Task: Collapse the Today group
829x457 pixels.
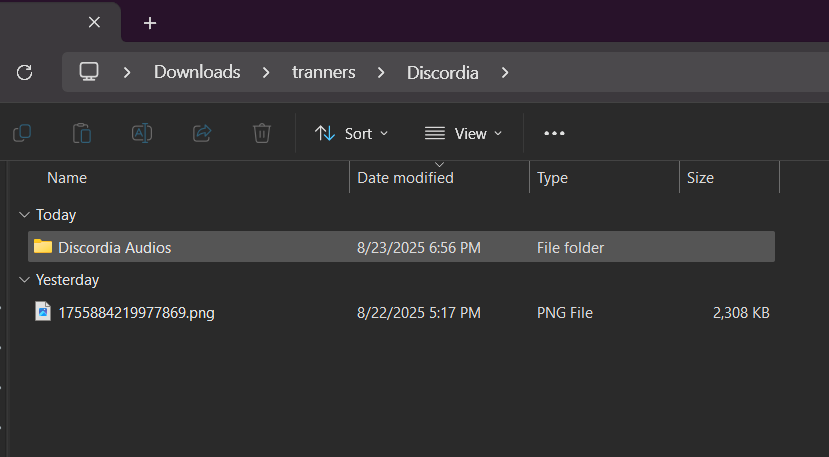Action: tap(23, 215)
